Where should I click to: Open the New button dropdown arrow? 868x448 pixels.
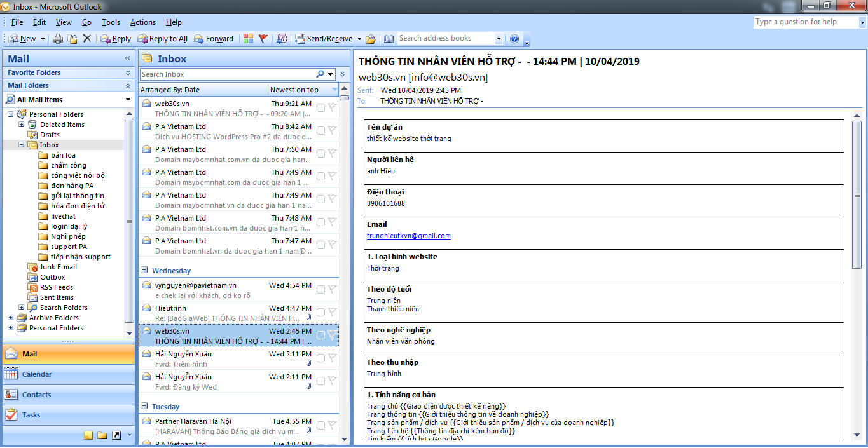[x=43, y=39]
